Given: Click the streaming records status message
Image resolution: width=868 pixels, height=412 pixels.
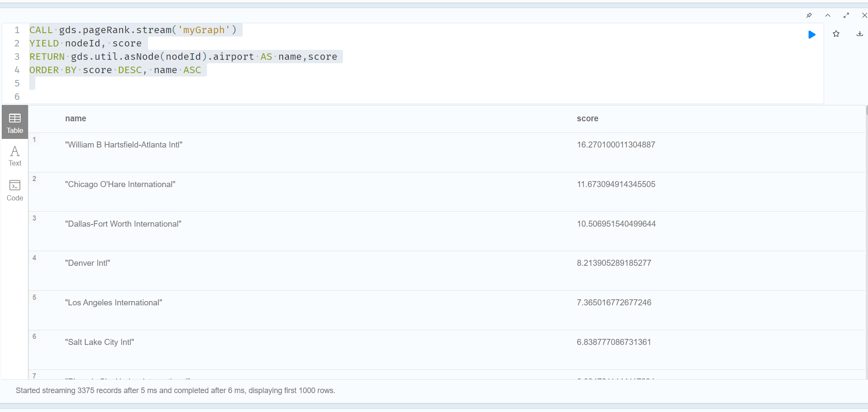Looking at the screenshot, I should (x=176, y=390).
